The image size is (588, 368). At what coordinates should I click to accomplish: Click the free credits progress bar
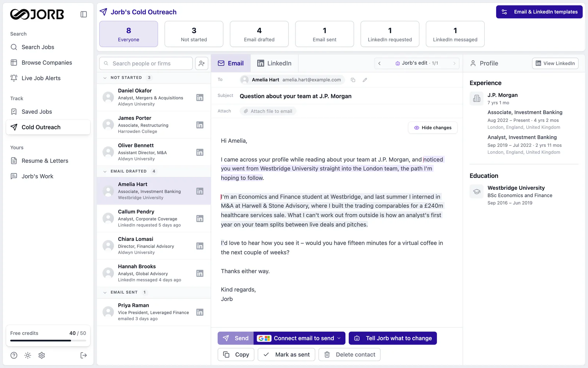coord(48,341)
